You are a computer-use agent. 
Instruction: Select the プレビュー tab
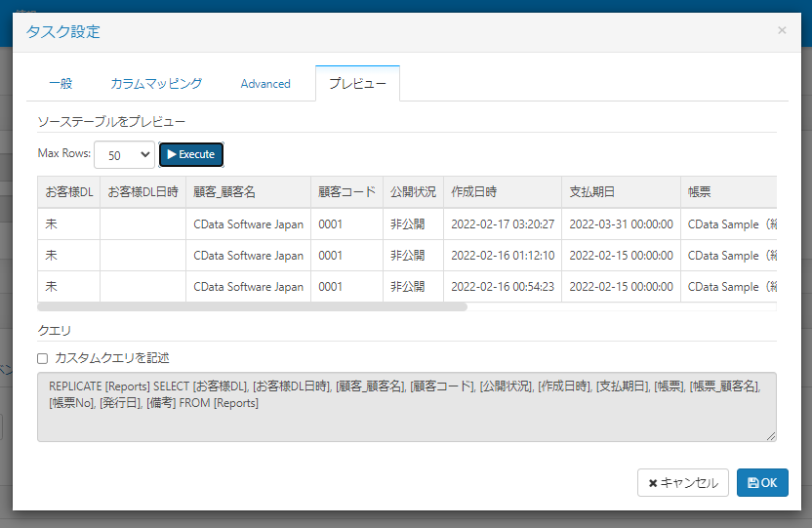click(x=357, y=84)
